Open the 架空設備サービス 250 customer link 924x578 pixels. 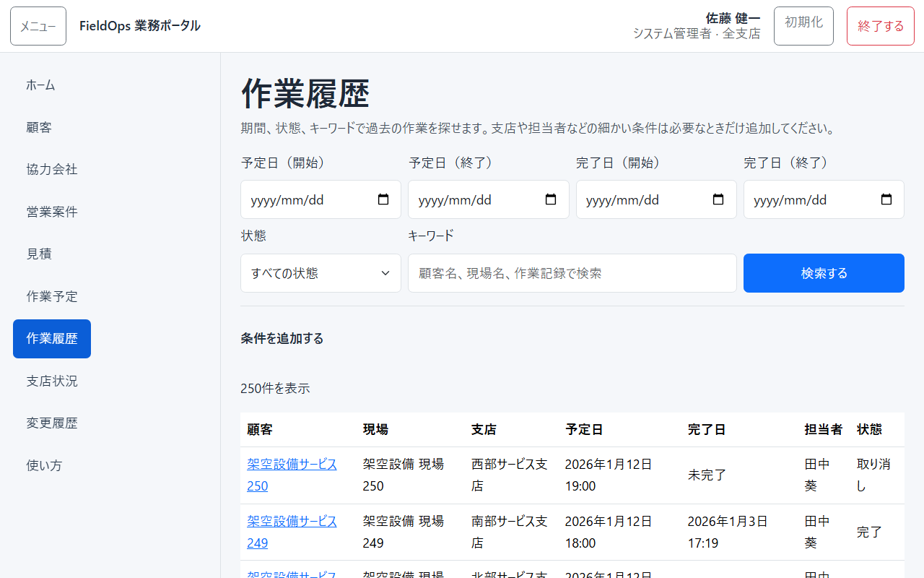point(292,475)
